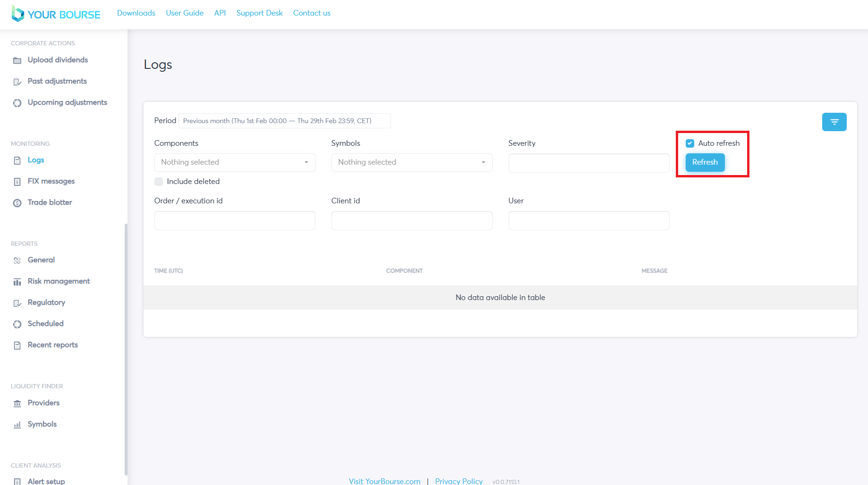This screenshot has width=868, height=485.
Task: Click the Risk management chart icon
Action: click(x=17, y=282)
